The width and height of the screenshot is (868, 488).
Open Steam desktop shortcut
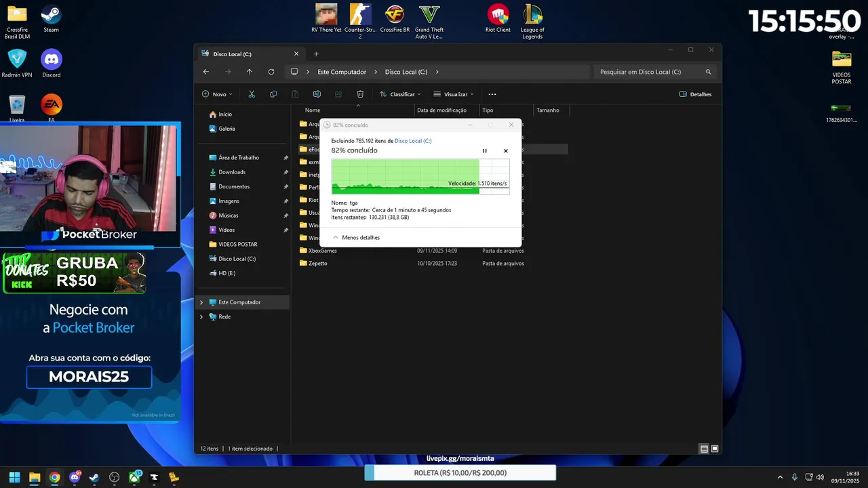[51, 19]
